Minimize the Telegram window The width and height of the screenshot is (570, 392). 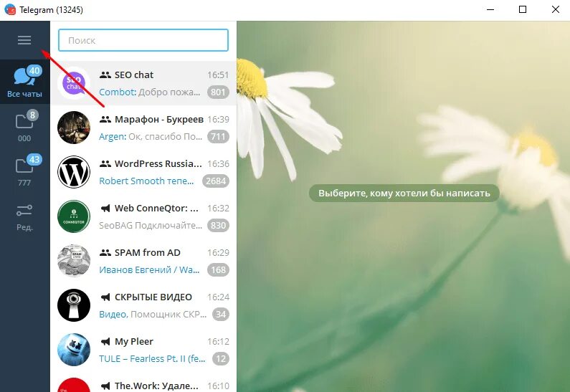click(x=490, y=10)
